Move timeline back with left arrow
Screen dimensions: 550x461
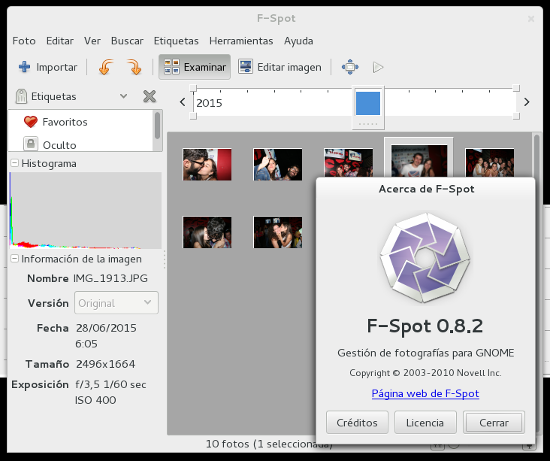tap(182, 102)
